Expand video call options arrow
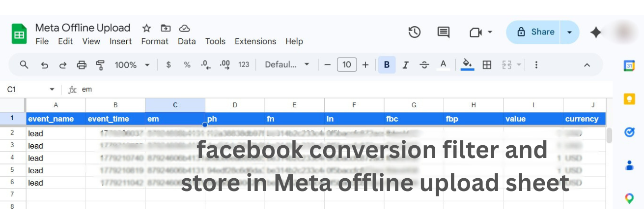This screenshot has height=224, width=644. click(x=490, y=32)
